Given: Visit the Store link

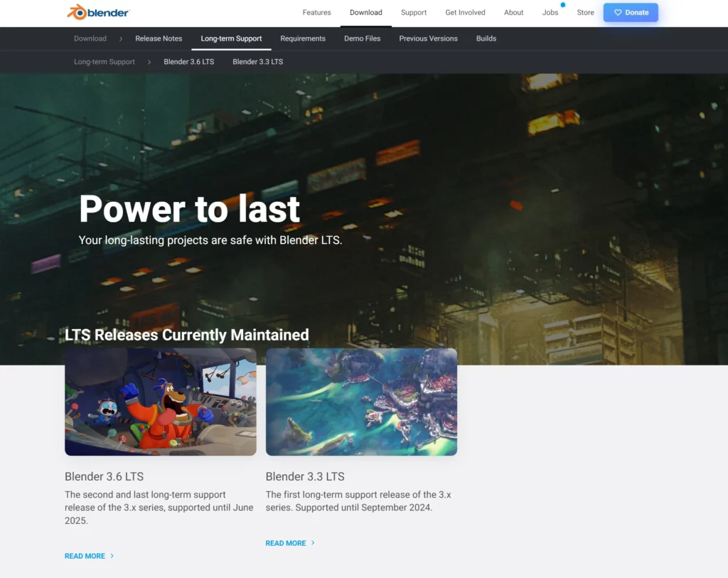Looking at the screenshot, I should 586,13.
